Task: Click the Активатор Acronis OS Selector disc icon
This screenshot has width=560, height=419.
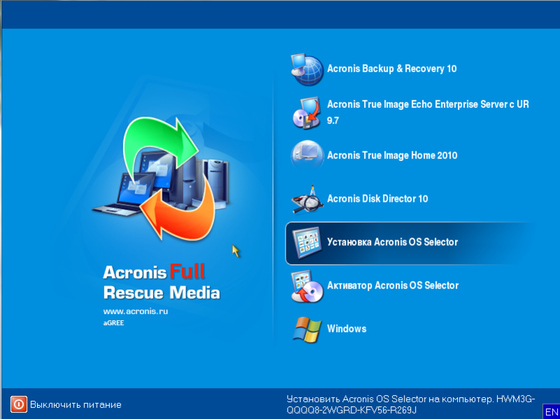Action: [307, 286]
